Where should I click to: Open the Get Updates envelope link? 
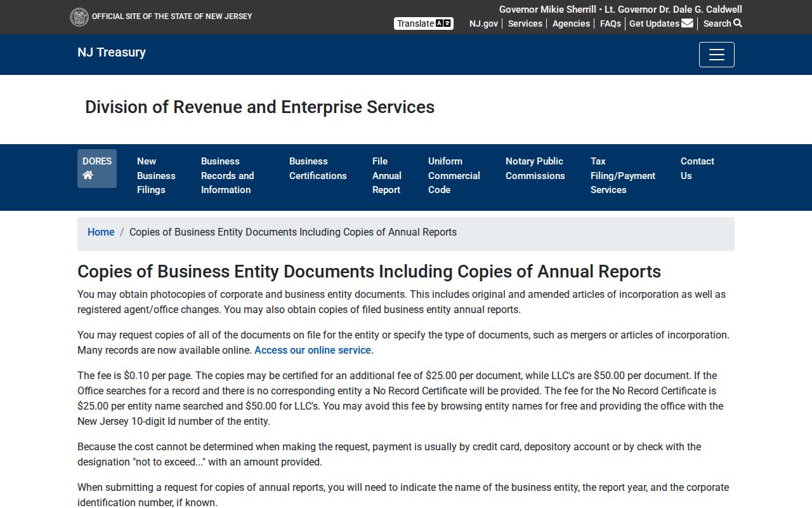[661, 23]
